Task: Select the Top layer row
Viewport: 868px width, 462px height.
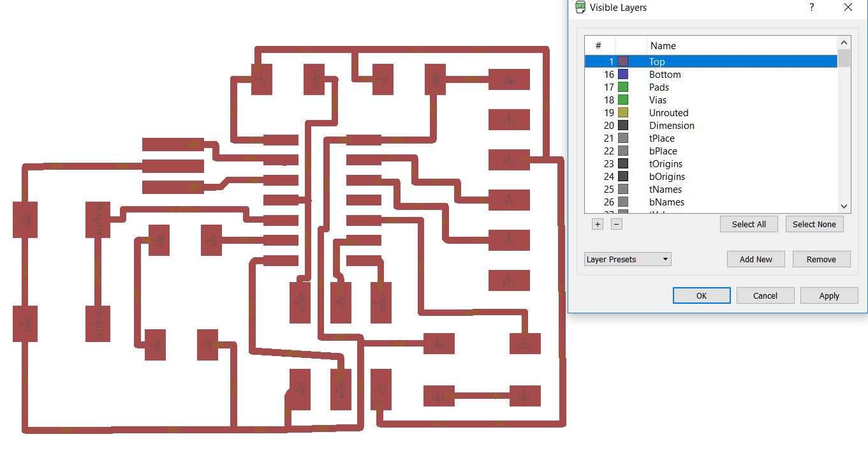Action: (x=711, y=61)
